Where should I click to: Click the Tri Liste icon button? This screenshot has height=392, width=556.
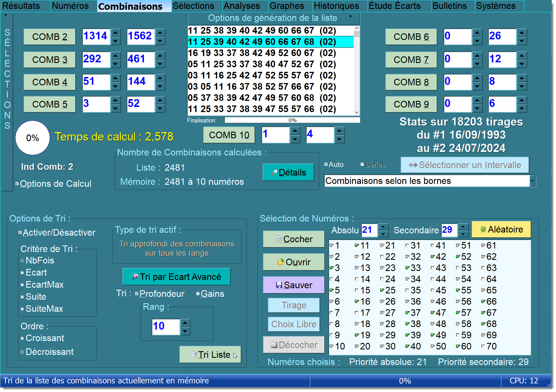212,354
